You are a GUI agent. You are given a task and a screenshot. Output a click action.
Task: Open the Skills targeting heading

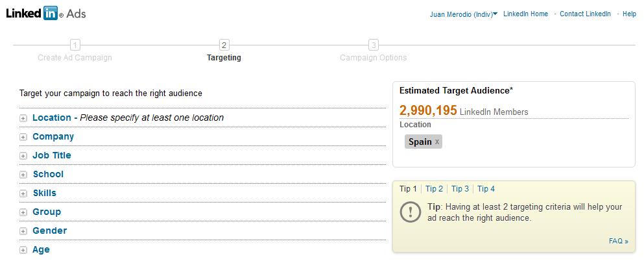(x=44, y=193)
